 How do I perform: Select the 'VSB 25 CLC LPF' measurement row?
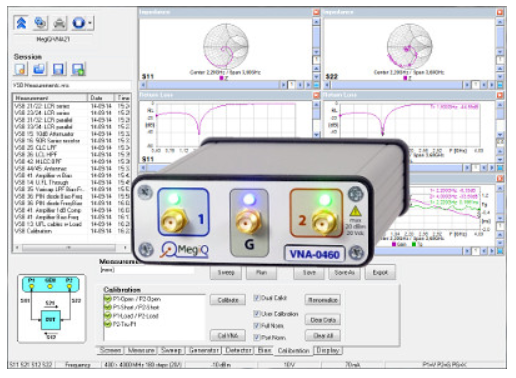(x=71, y=148)
